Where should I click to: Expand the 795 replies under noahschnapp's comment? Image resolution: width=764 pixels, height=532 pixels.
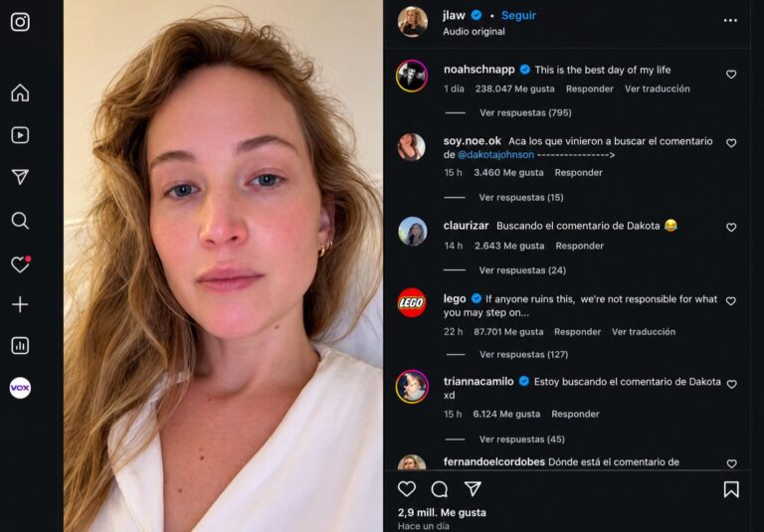(x=525, y=112)
